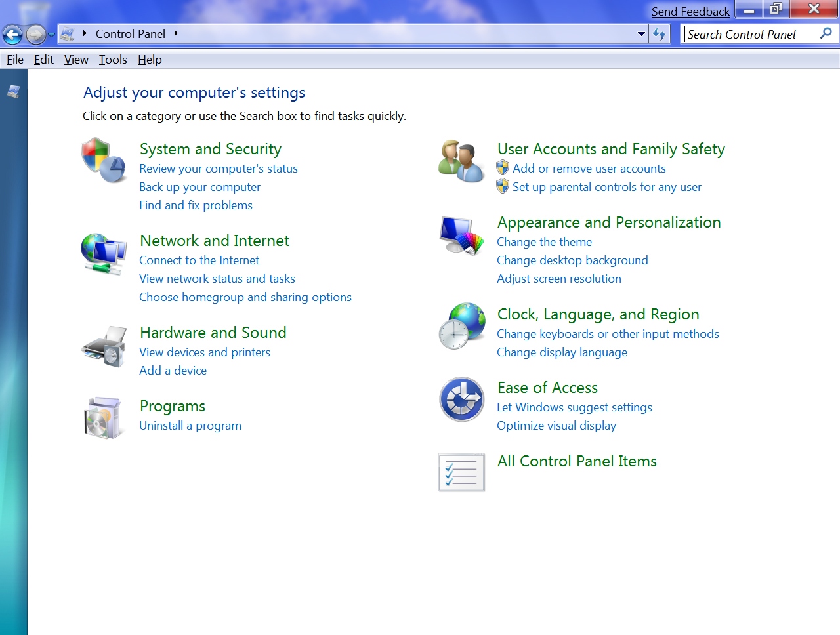Open the Help menu
This screenshot has width=840, height=635.
click(x=150, y=60)
